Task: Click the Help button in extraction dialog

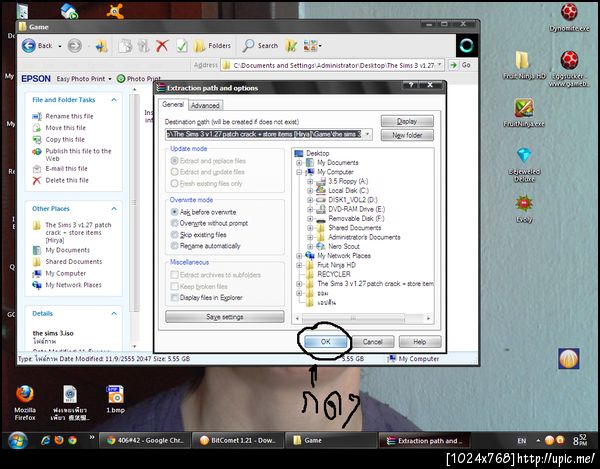Action: point(420,342)
